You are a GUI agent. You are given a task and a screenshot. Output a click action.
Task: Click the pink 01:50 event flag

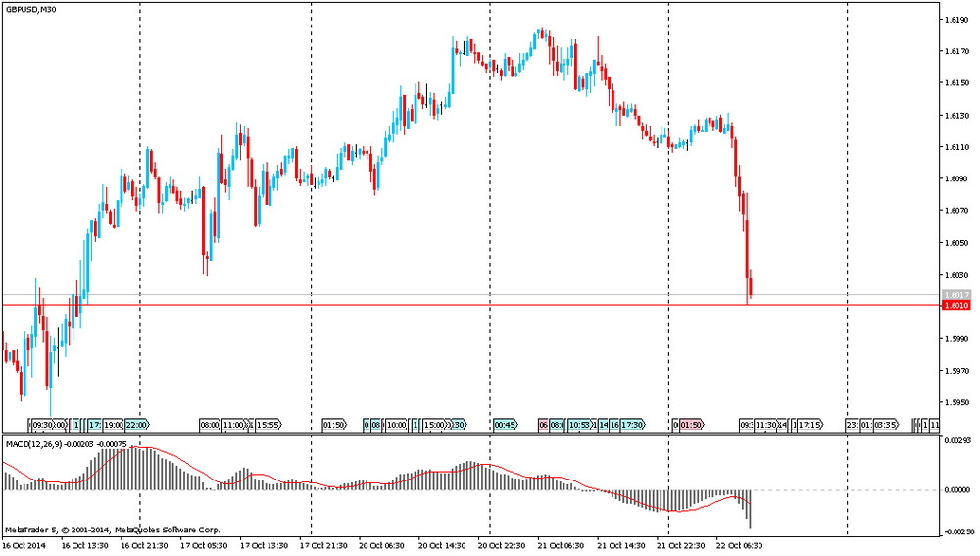pos(692,425)
